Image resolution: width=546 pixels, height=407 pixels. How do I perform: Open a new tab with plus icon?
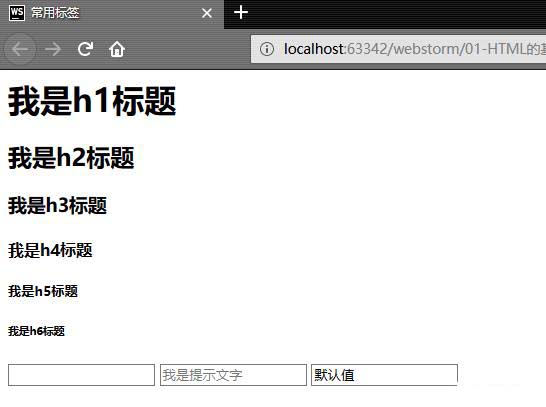tap(241, 13)
